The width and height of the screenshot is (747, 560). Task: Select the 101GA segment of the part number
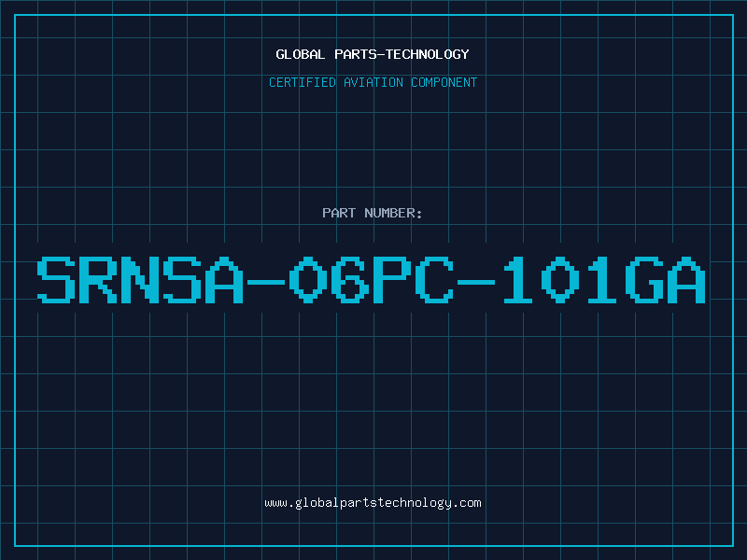[x=604, y=280]
